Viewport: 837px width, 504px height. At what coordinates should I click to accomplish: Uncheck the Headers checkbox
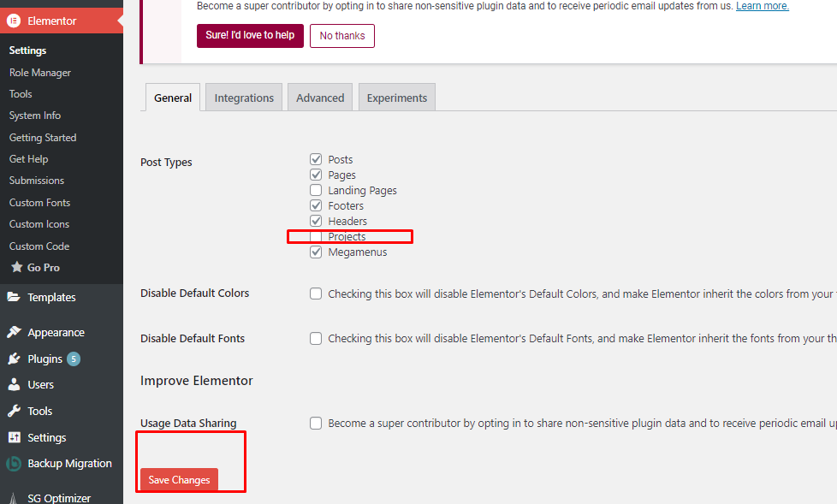[x=316, y=221]
